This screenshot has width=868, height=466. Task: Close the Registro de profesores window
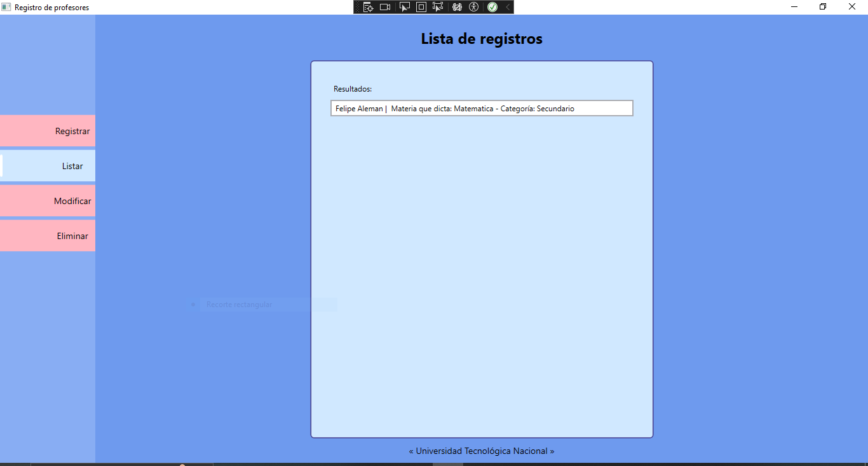point(853,7)
